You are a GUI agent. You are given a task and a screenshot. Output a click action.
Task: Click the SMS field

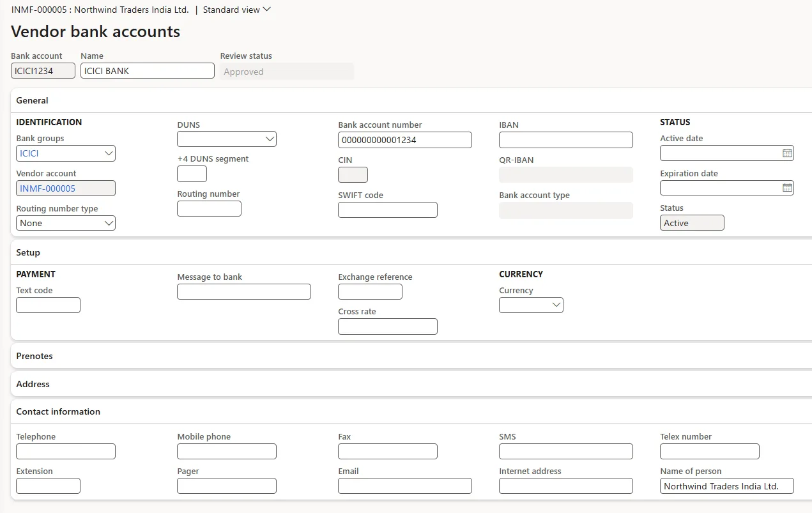coord(566,451)
